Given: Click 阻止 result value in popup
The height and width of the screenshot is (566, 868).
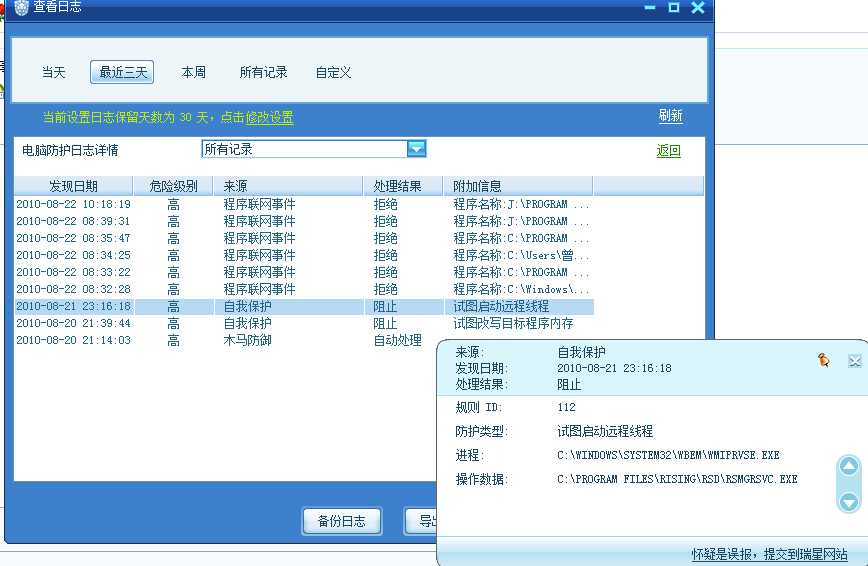Looking at the screenshot, I should pos(569,385).
